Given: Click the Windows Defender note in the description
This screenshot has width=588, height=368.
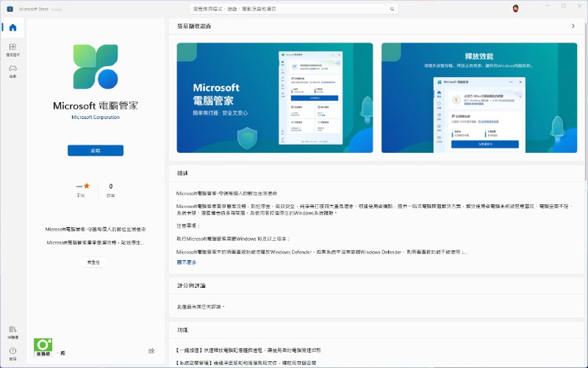Looking at the screenshot, I should (321, 252).
